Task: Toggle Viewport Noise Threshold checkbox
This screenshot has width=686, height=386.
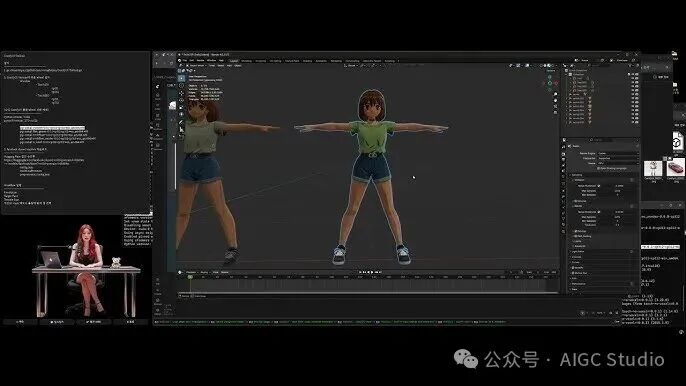Action: click(599, 186)
